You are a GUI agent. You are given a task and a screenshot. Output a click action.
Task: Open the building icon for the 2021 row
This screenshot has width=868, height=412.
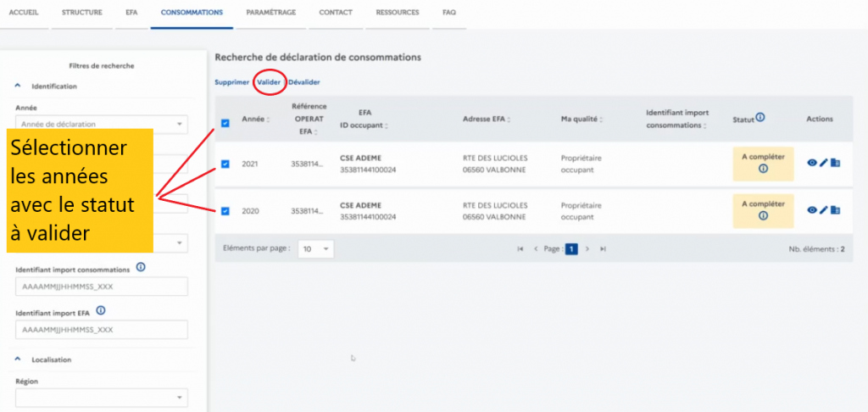coord(835,163)
